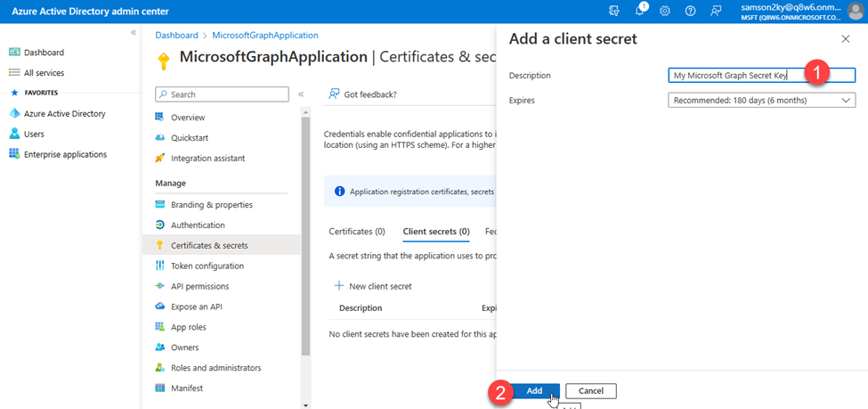Click the Owners people icon

click(x=160, y=348)
